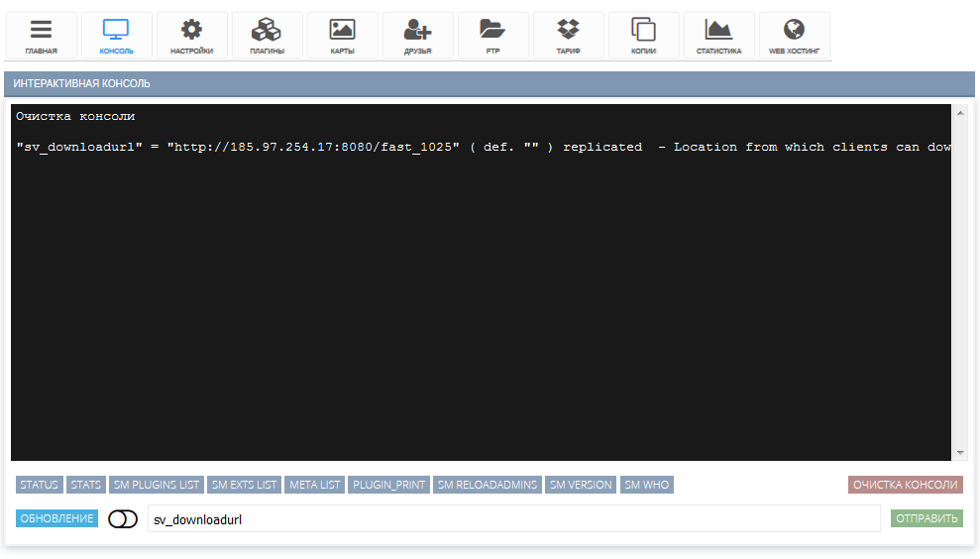Image resolution: width=980 pixels, height=559 pixels.
Task: Run PLUGIN_PRINT command
Action: click(x=388, y=485)
